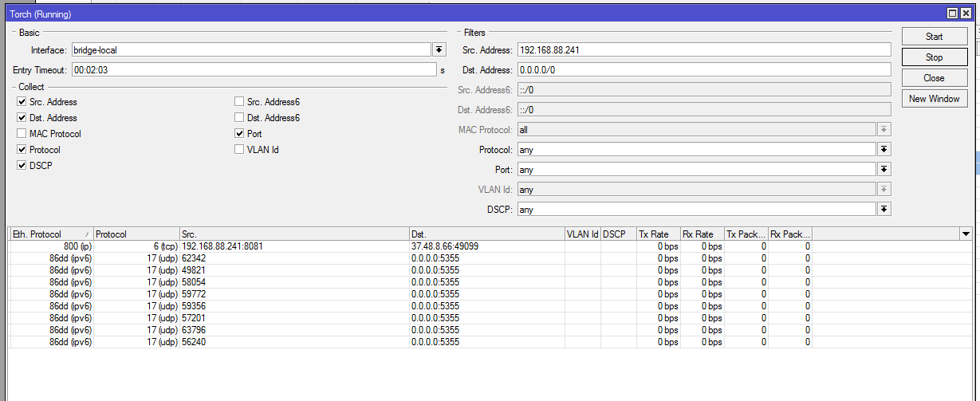
Task: Open the table column selector dropdown arrow
Action: pos(966,234)
